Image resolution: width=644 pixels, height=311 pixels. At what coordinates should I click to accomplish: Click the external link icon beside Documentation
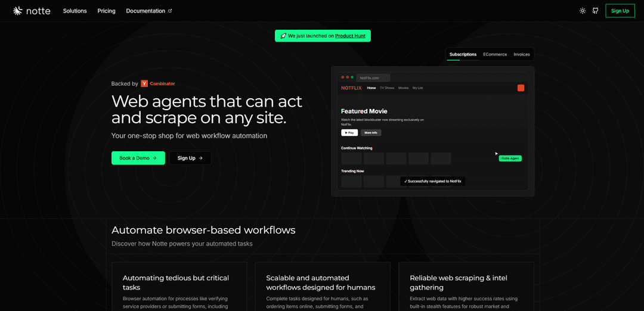pos(170,11)
